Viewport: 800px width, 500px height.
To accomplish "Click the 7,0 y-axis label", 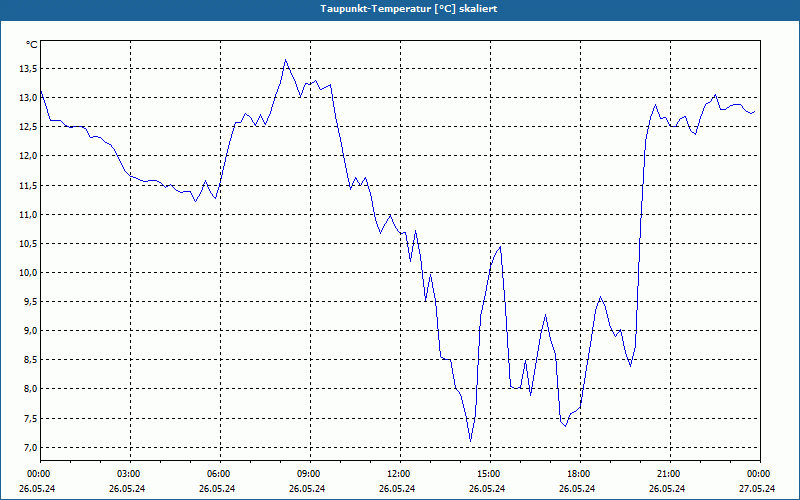I will tap(30, 448).
